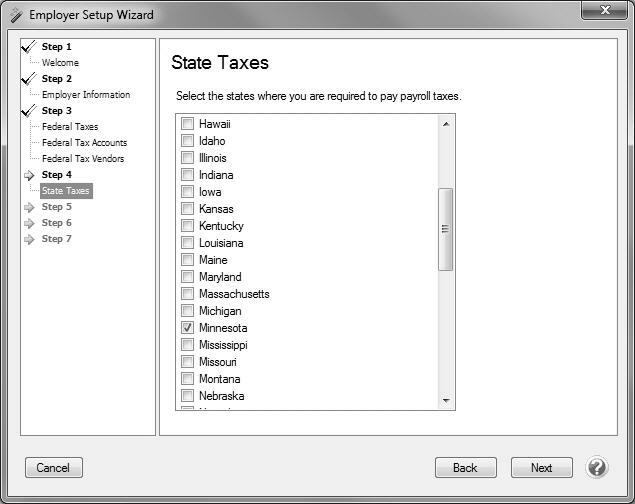Click the Step 5 arrow icon
Screen dimensions: 635x504
(29, 207)
